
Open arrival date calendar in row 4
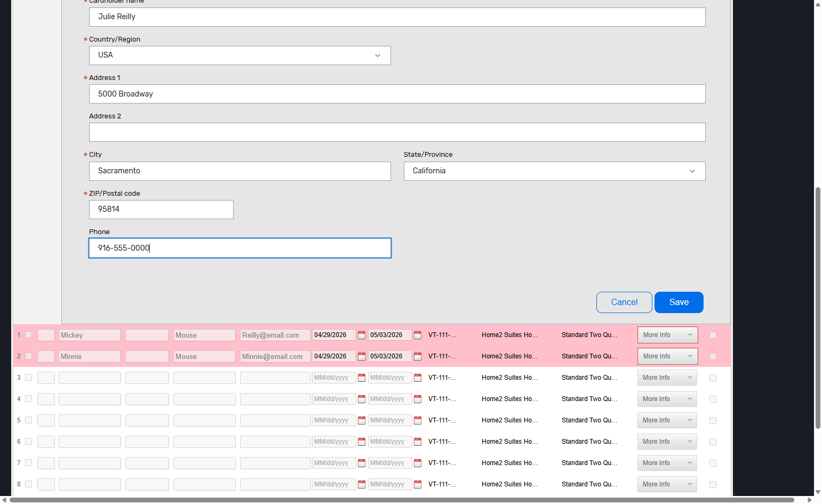[362, 399]
